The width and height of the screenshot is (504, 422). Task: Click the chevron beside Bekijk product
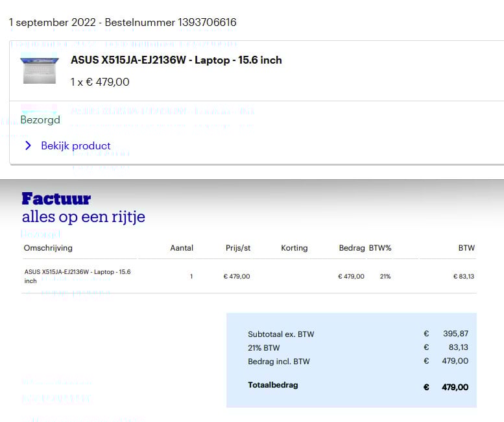click(29, 145)
